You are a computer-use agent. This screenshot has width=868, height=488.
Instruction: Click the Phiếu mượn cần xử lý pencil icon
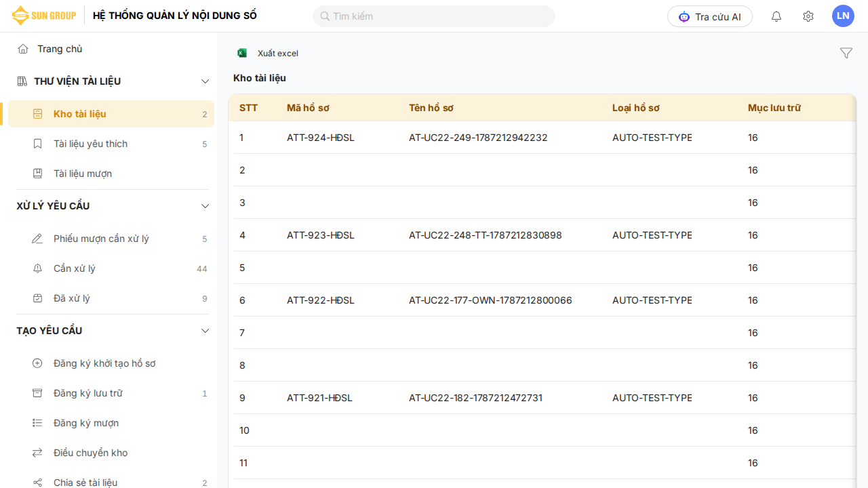(37, 239)
